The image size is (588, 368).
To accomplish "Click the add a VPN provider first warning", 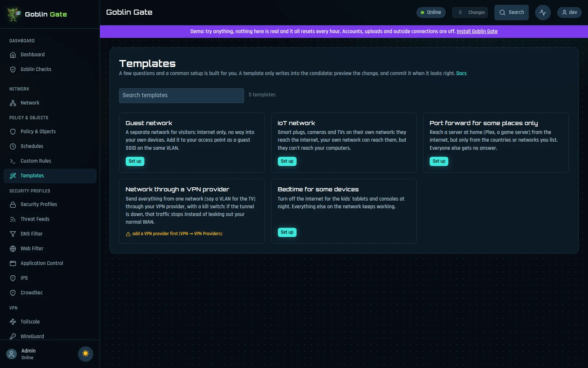I will pos(174,234).
